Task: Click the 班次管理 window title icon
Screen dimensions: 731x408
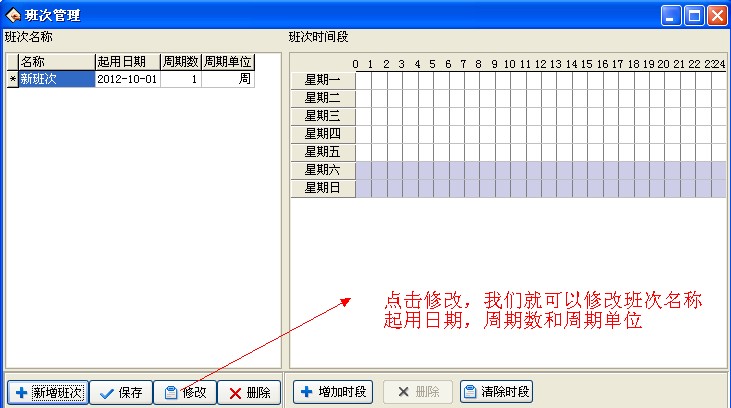Action: point(13,15)
